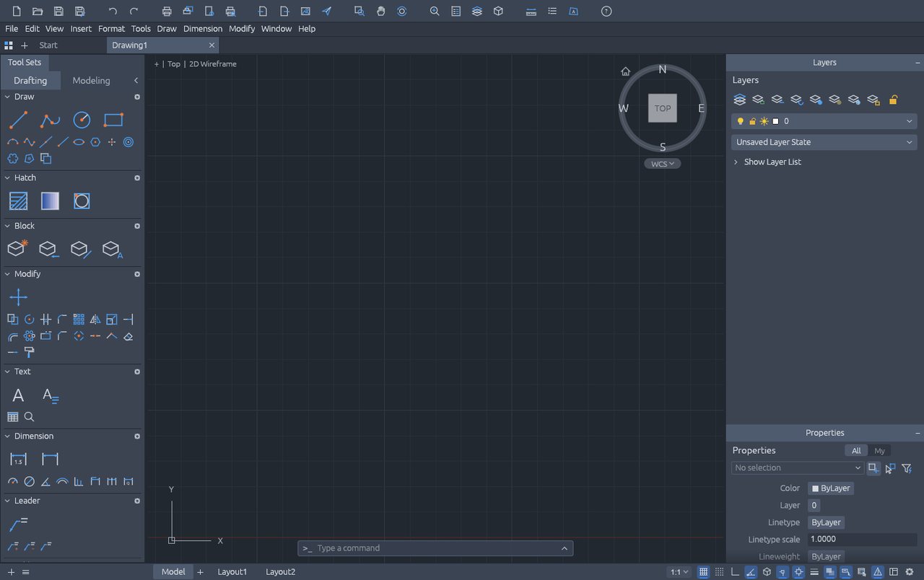Select the Mirror tool in Modify
The height and width of the screenshot is (580, 924).
95,320
